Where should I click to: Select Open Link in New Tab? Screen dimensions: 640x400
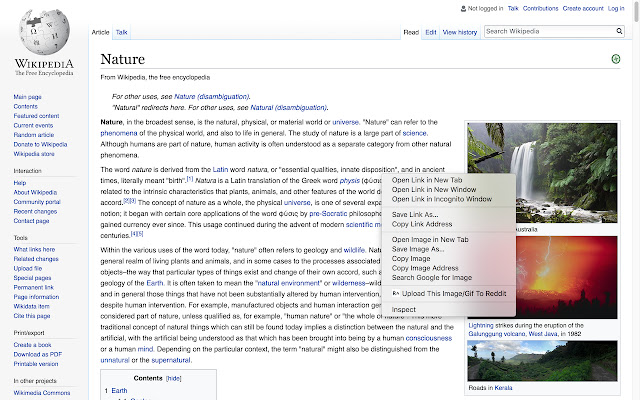point(427,180)
